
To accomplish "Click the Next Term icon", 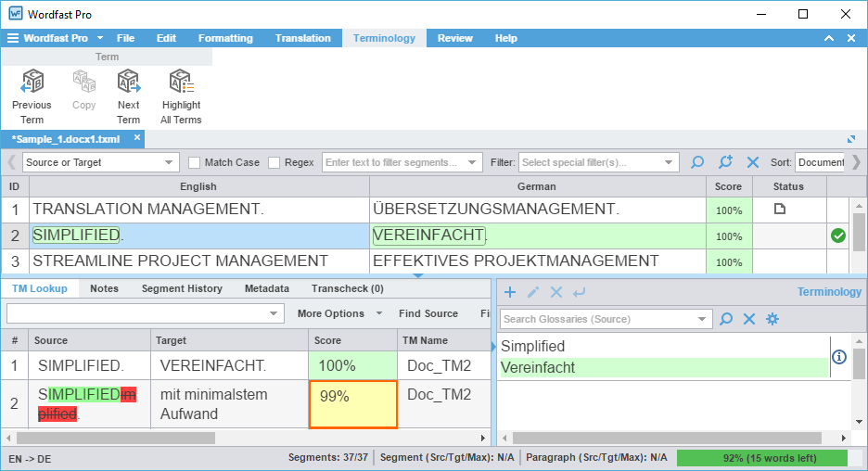I will pyautogui.click(x=128, y=83).
